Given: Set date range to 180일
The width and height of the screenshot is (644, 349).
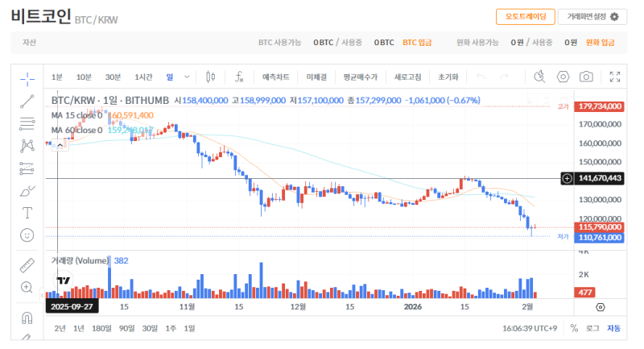Looking at the screenshot, I should pos(101,328).
